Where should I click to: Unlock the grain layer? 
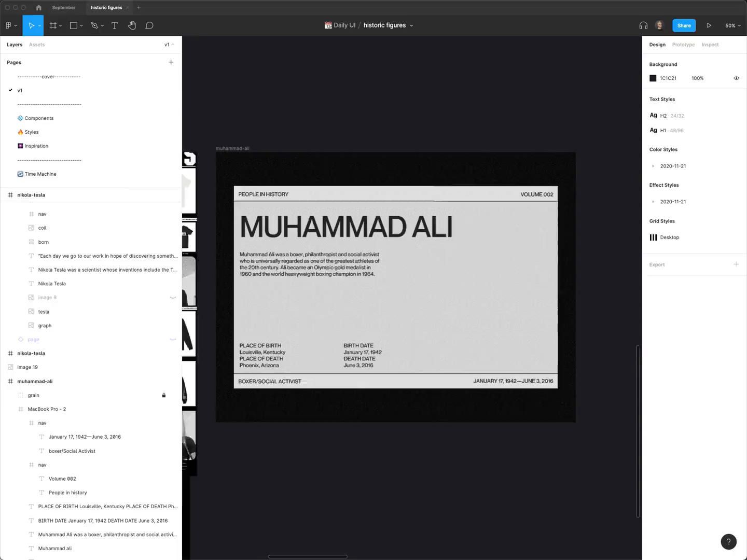point(164,395)
